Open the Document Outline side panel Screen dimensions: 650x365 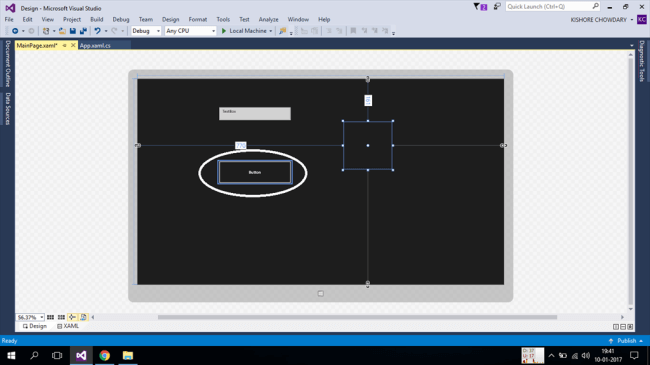tap(8, 63)
